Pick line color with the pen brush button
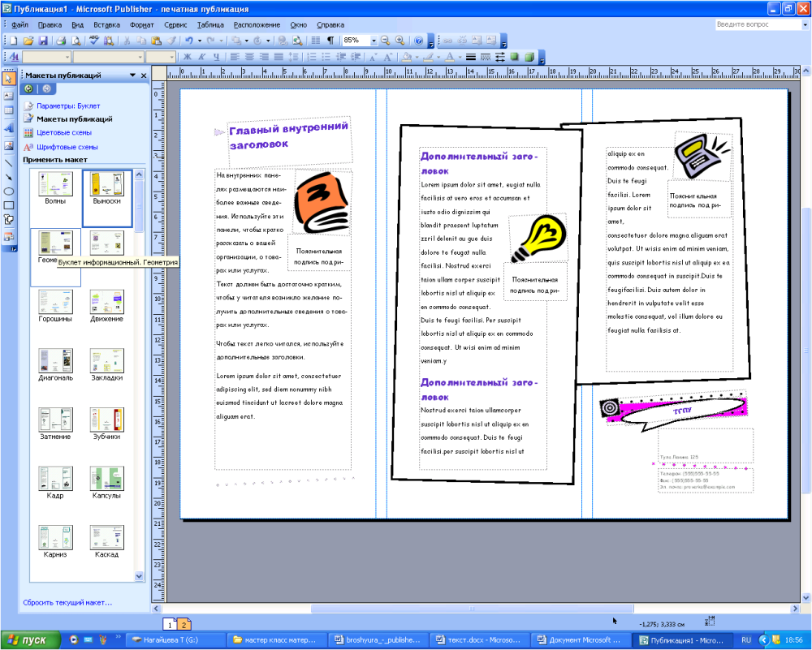Viewport: 812px width, 650px height. click(430, 57)
